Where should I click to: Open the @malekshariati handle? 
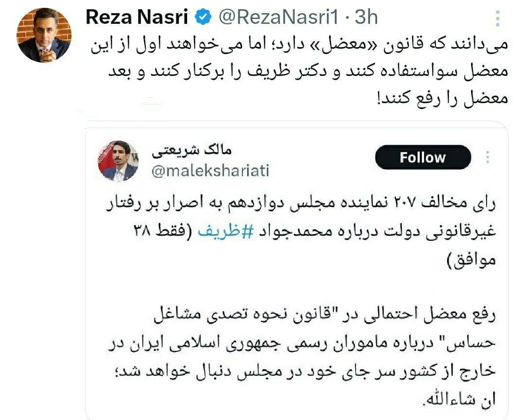[x=210, y=171]
